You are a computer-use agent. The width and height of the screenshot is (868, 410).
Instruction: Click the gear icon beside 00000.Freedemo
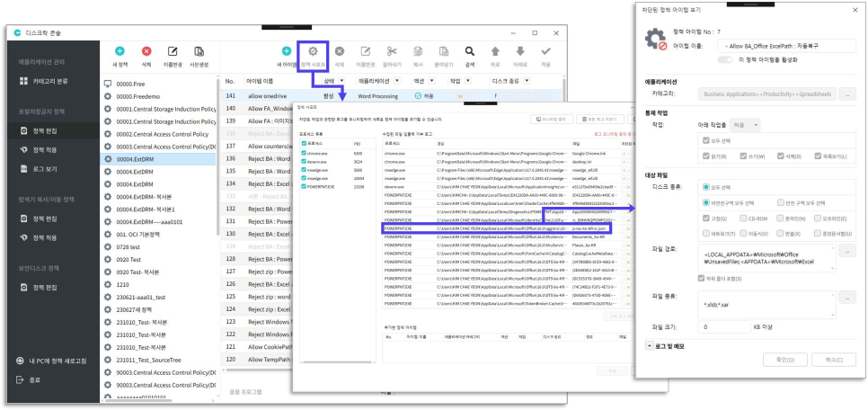tap(108, 96)
